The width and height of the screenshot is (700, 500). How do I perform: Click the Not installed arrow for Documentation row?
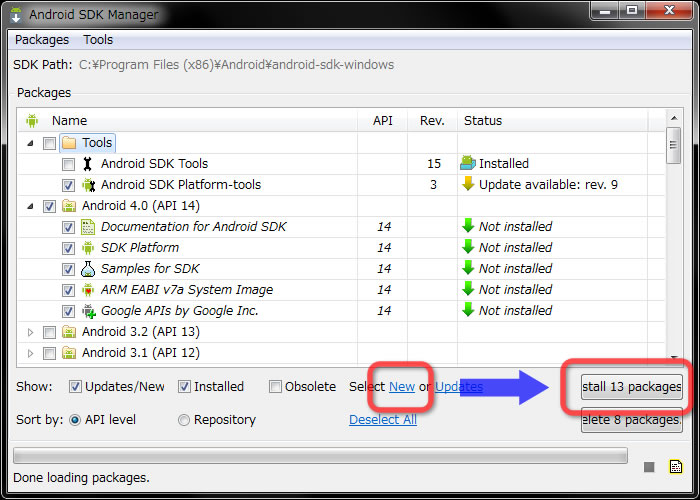468,226
